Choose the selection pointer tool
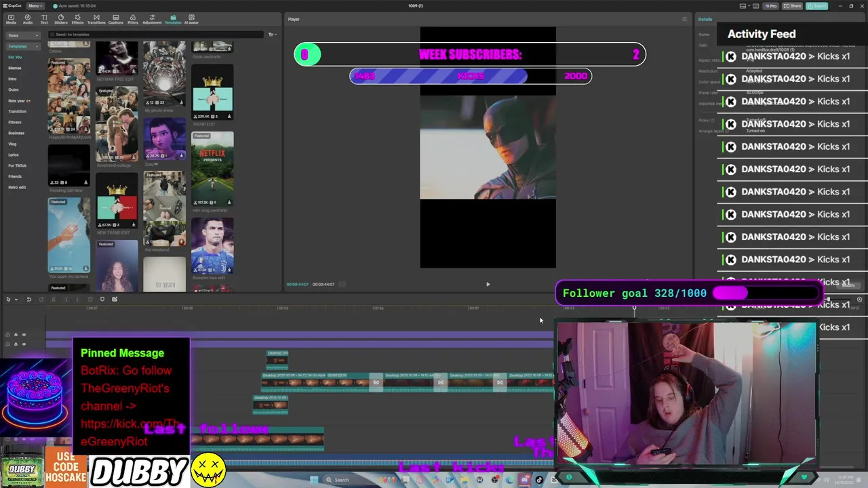The width and height of the screenshot is (868, 488). point(8,299)
